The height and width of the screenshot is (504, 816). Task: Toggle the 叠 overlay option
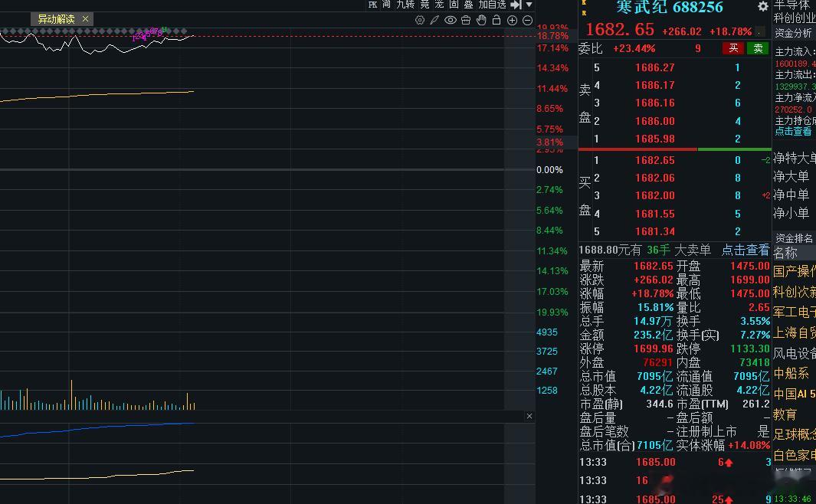point(468,5)
